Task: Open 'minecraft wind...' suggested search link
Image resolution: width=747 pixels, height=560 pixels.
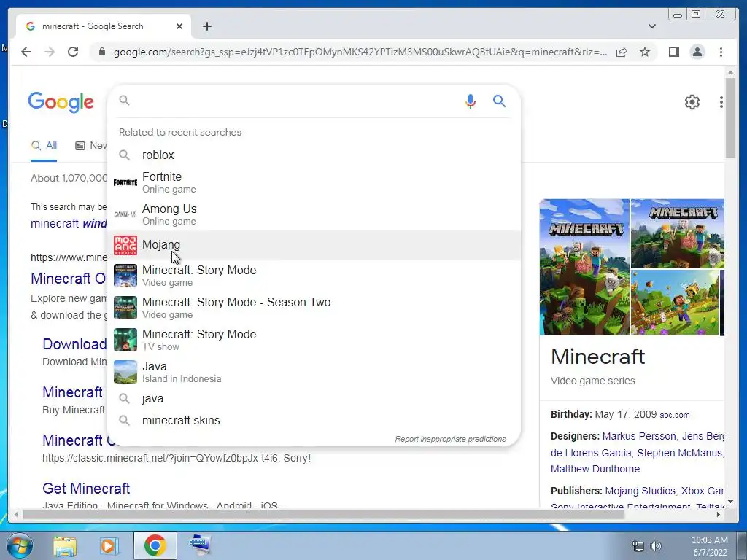Action: point(69,223)
